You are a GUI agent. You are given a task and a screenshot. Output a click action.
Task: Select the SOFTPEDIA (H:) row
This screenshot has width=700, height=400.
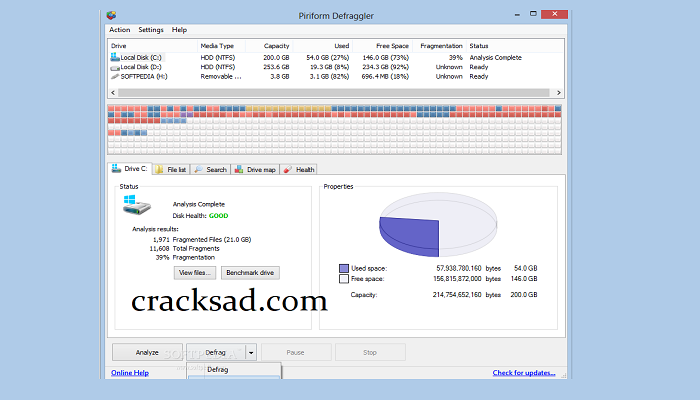point(336,76)
